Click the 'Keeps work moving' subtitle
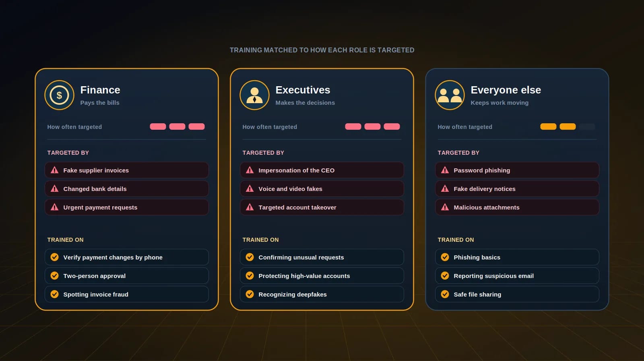 (500, 103)
